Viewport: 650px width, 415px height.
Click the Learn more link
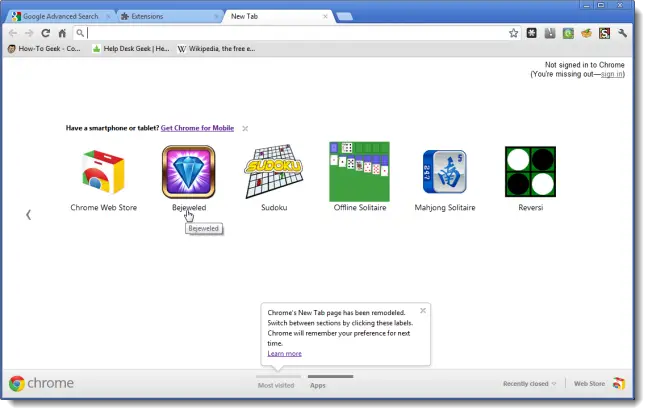(284, 354)
